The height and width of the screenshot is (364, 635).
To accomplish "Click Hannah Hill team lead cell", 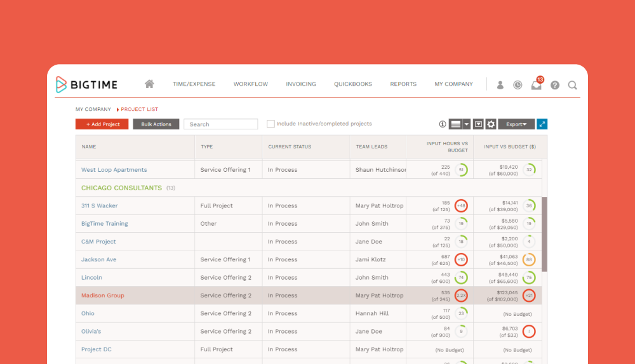I will click(378, 313).
